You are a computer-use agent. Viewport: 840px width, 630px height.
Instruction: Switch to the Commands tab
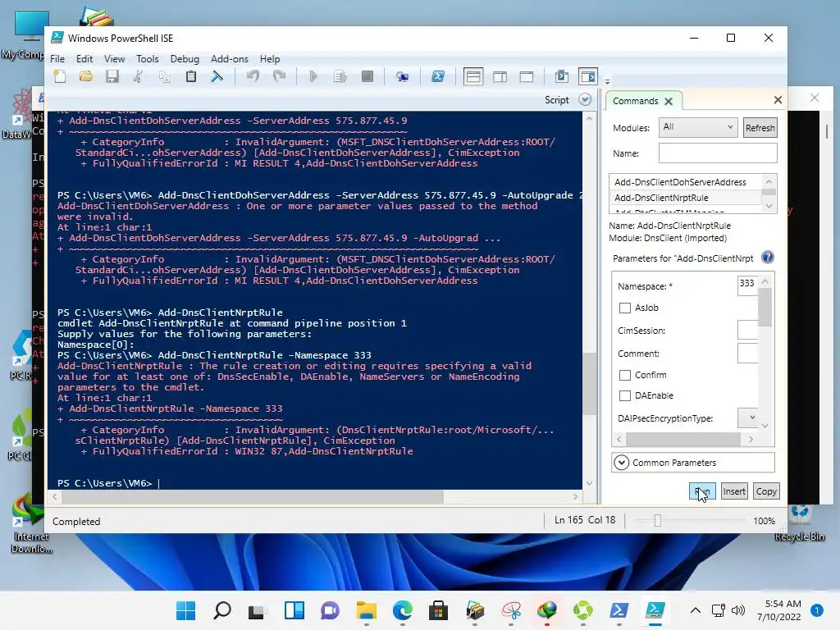(x=636, y=101)
